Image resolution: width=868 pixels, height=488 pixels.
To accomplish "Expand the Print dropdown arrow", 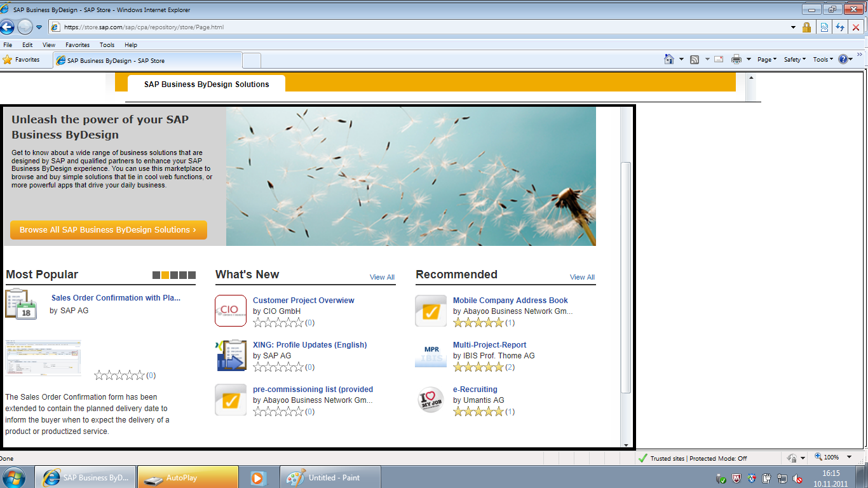I will point(749,59).
